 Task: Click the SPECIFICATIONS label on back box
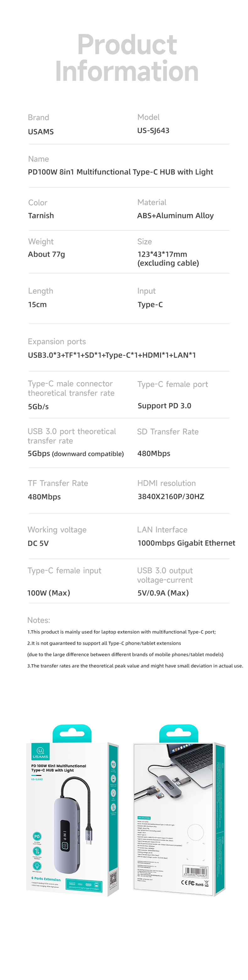144,818
